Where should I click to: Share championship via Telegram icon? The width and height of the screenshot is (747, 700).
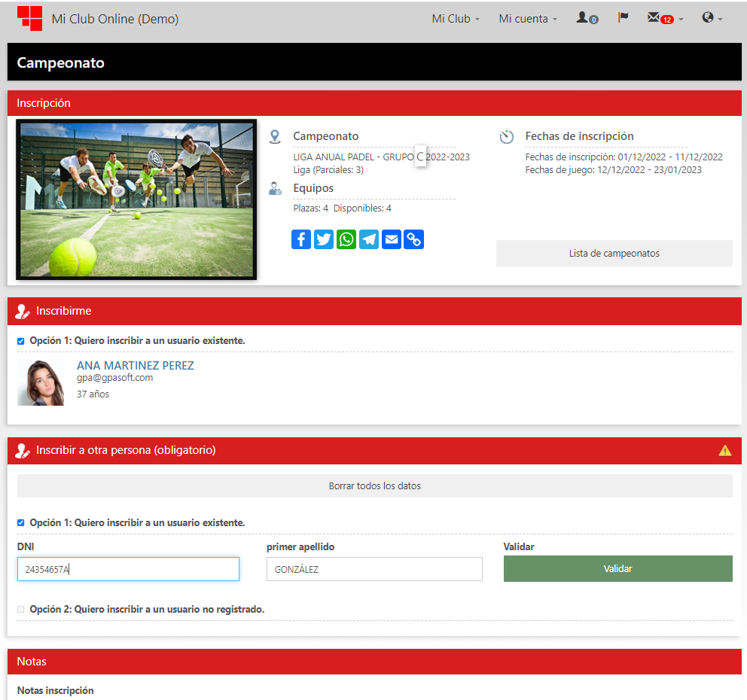[x=369, y=239]
